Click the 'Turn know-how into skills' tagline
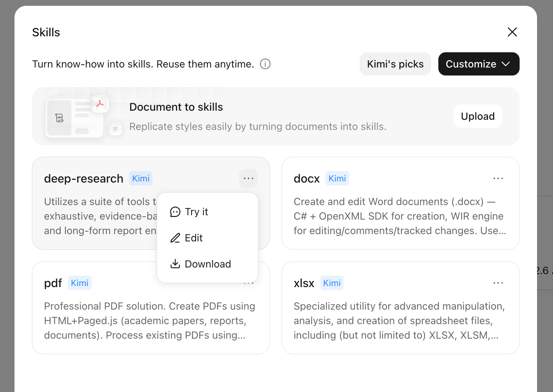The height and width of the screenshot is (392, 553). click(143, 64)
